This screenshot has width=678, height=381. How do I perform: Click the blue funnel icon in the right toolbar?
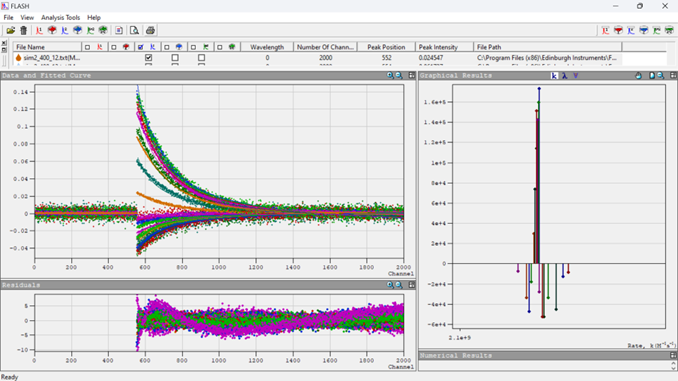coord(644,30)
